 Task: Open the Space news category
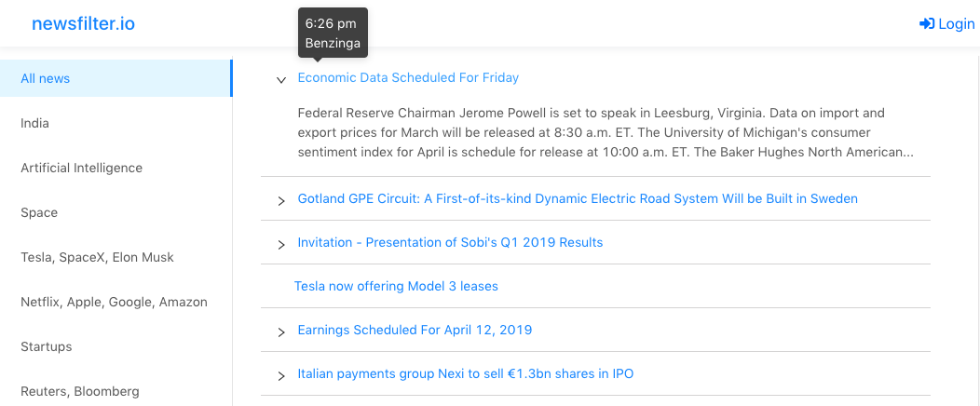coord(39,212)
